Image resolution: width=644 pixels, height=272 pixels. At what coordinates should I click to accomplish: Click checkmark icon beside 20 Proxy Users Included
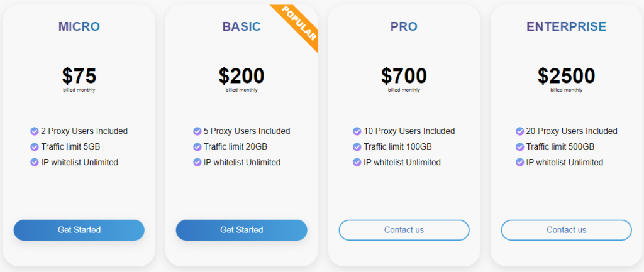[520, 131]
